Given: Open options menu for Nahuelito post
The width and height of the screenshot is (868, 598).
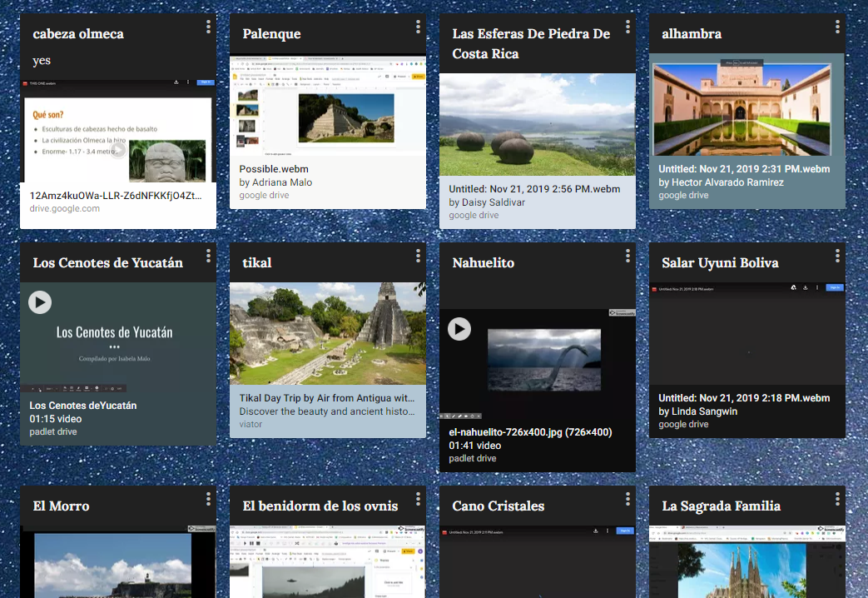Looking at the screenshot, I should (x=627, y=256).
